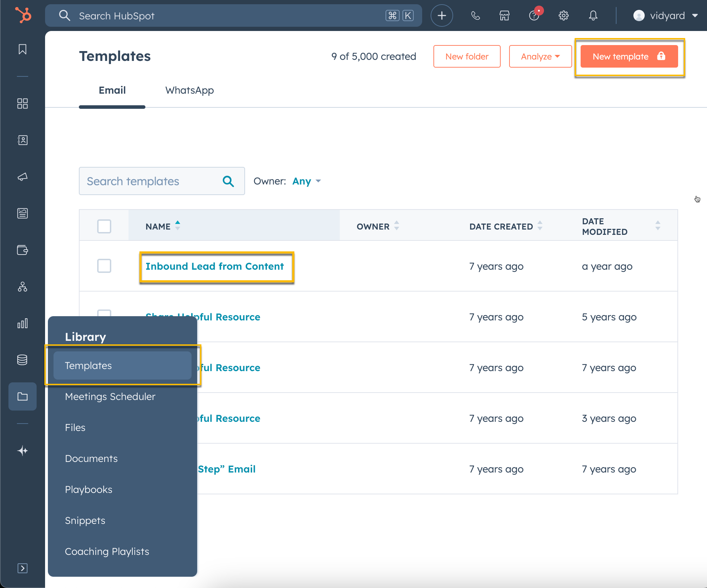The width and height of the screenshot is (707, 588).
Task: Click the Library heading in flyout menu
Action: pos(86,337)
